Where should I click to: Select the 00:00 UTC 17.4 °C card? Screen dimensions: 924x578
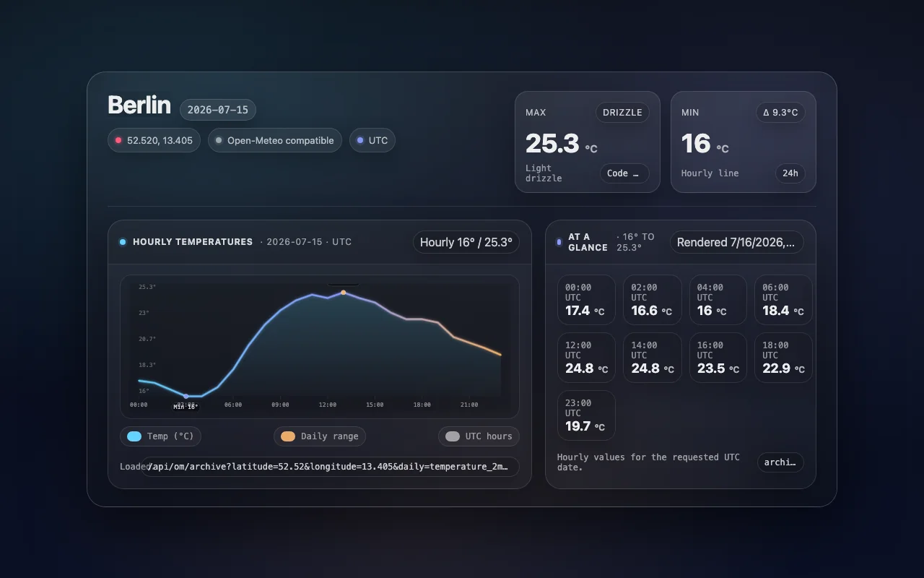tap(586, 300)
